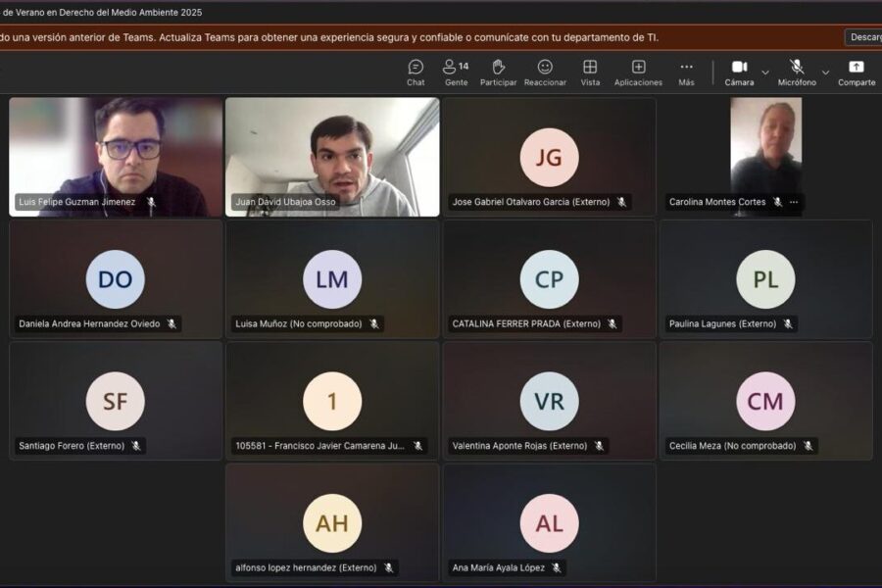This screenshot has height=588, width=882.
Task: Click more options on Carolina Montes Cortes tile
Action: click(x=794, y=202)
